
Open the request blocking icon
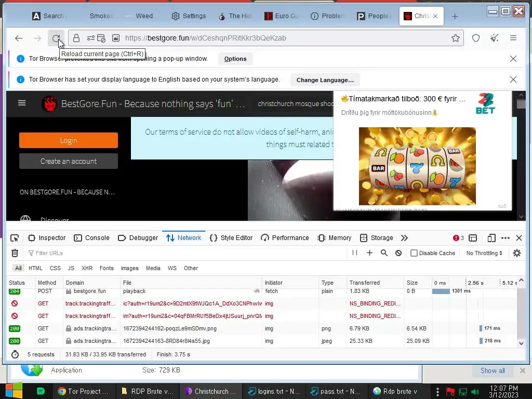coord(398,253)
